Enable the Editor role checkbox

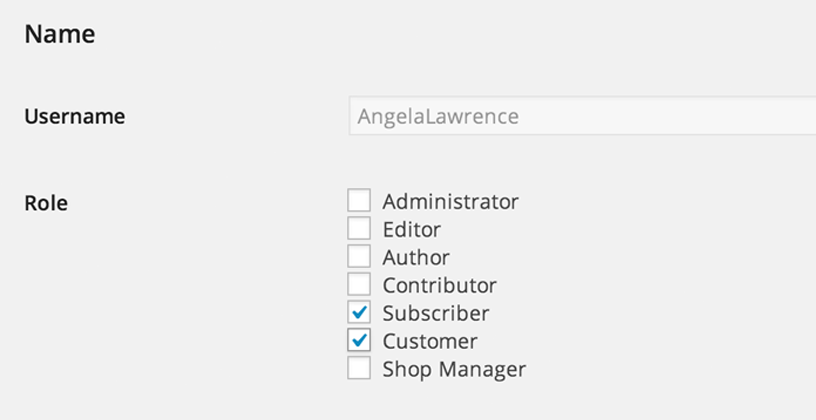[x=359, y=228]
